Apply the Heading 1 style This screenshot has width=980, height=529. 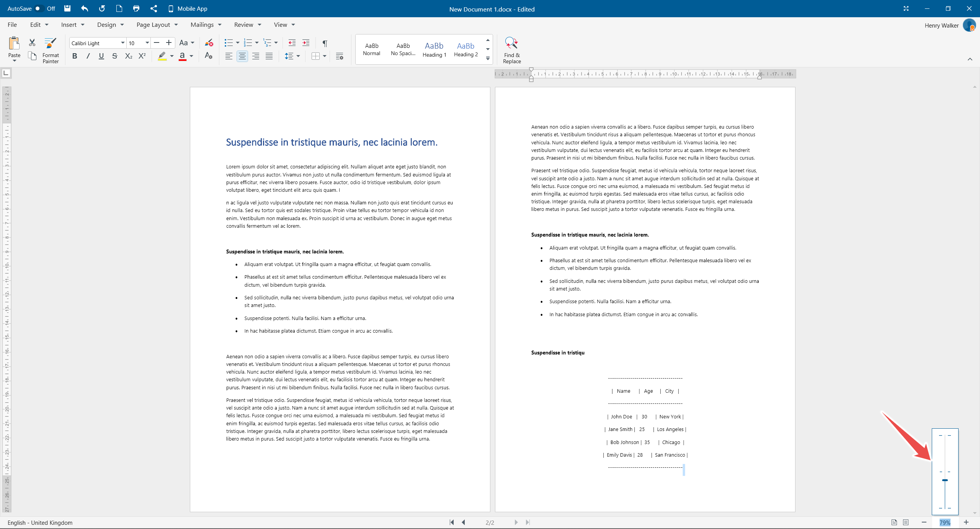[434, 49]
